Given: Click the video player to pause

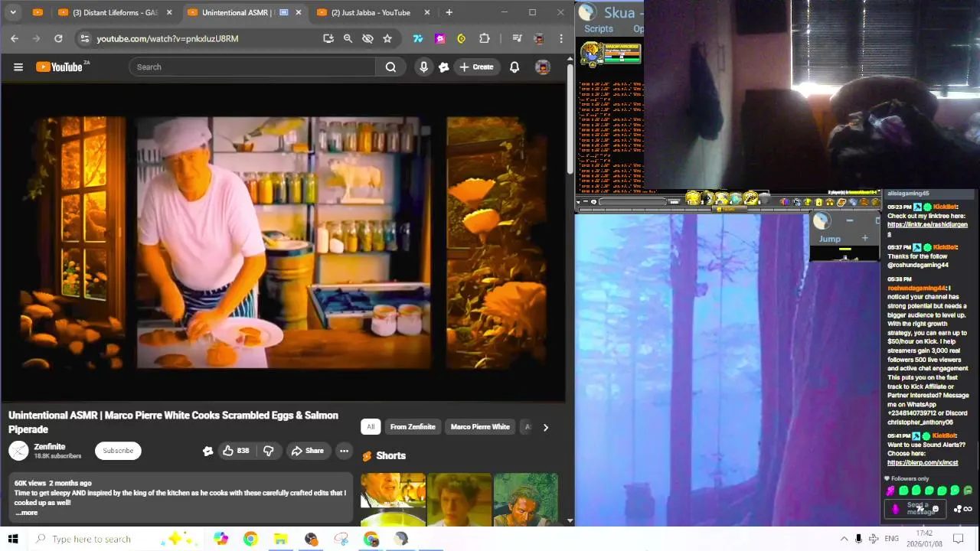Looking at the screenshot, I should pos(283,243).
